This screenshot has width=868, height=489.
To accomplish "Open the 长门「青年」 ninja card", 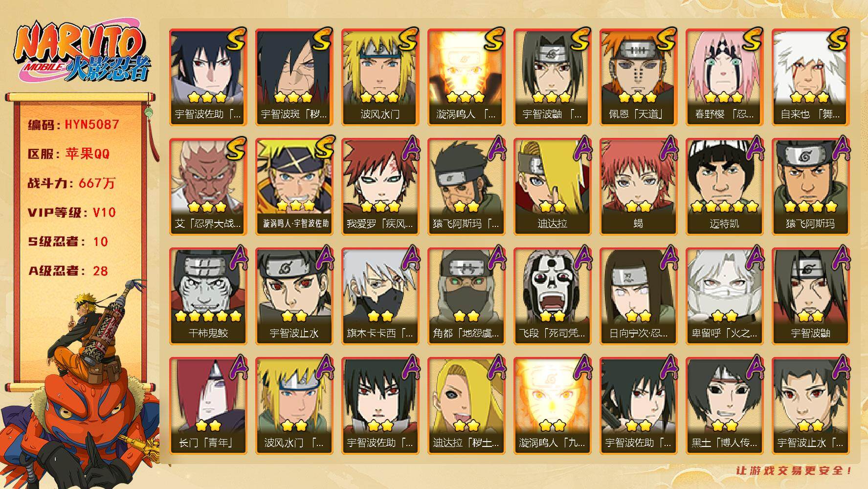I will click(208, 406).
